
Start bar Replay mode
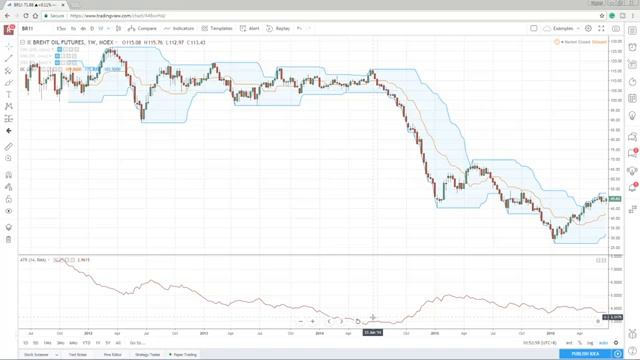278,29
